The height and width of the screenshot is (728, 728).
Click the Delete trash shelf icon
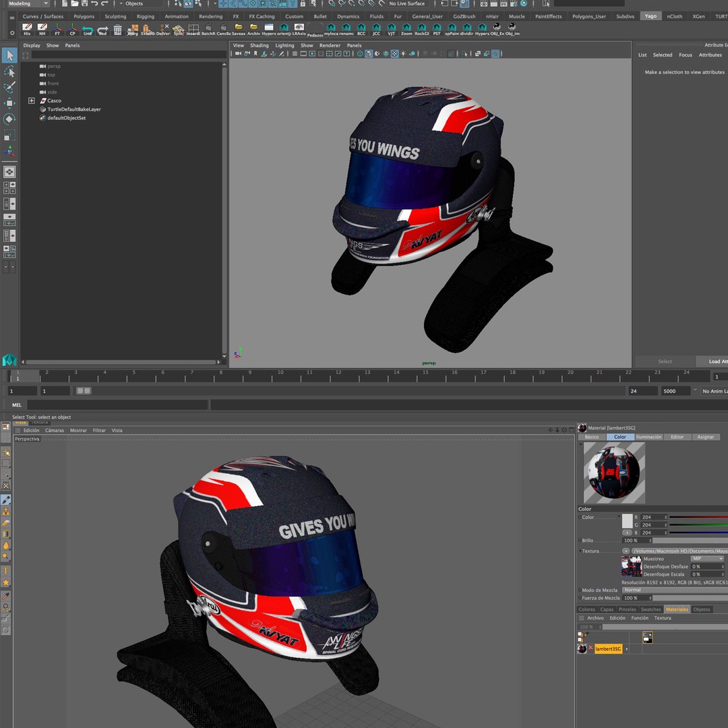click(x=117, y=30)
